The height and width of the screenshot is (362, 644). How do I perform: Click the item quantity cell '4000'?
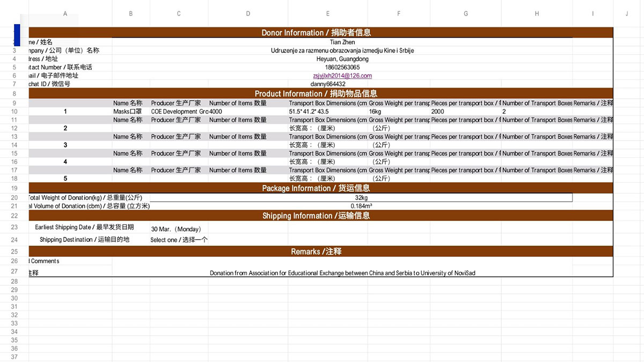coord(248,112)
